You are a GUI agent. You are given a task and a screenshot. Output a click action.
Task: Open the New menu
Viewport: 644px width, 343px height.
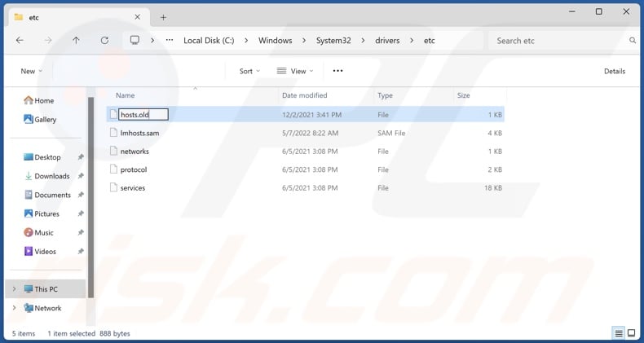point(31,71)
